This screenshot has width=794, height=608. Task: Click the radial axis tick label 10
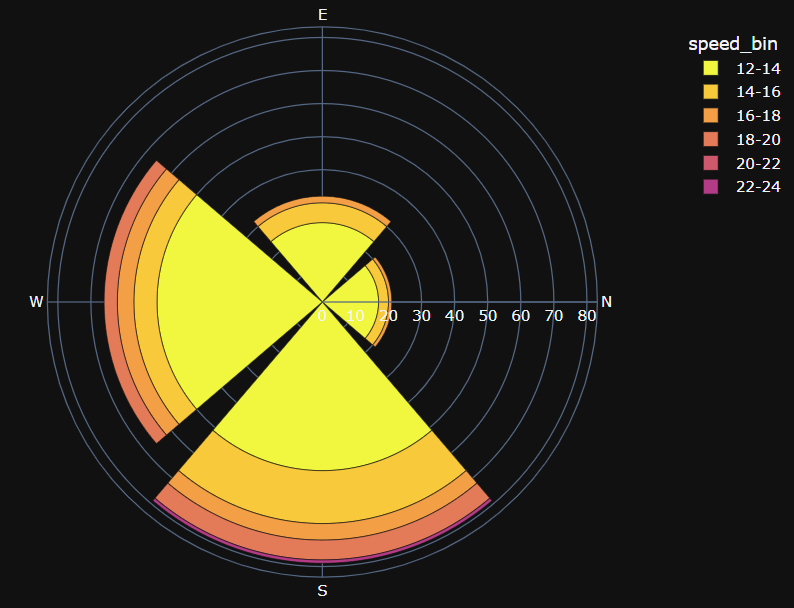click(355, 316)
